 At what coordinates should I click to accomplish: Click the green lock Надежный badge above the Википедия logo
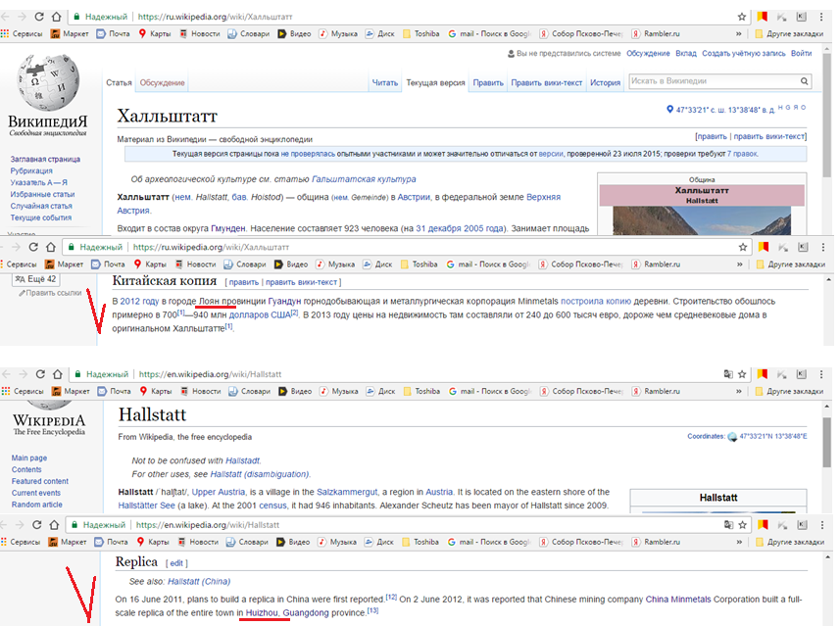[101, 17]
